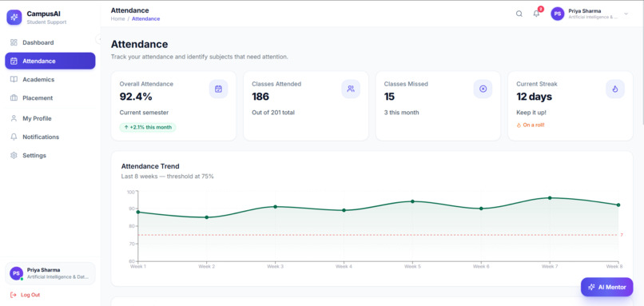Click the +2.1% this month badge

[x=148, y=127]
